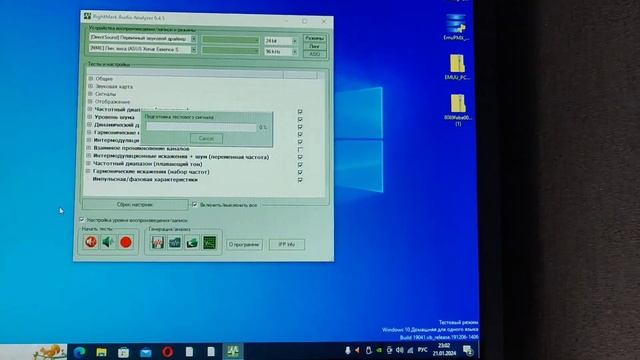Enable Взаимное проникновение каналов checkbox

(x=300, y=149)
